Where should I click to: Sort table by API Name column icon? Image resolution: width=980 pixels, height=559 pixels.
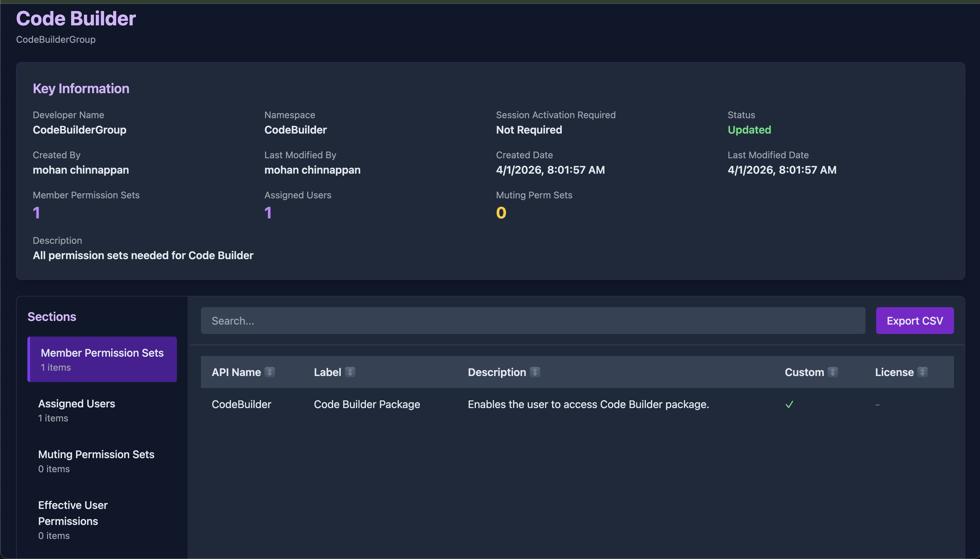[x=270, y=372]
